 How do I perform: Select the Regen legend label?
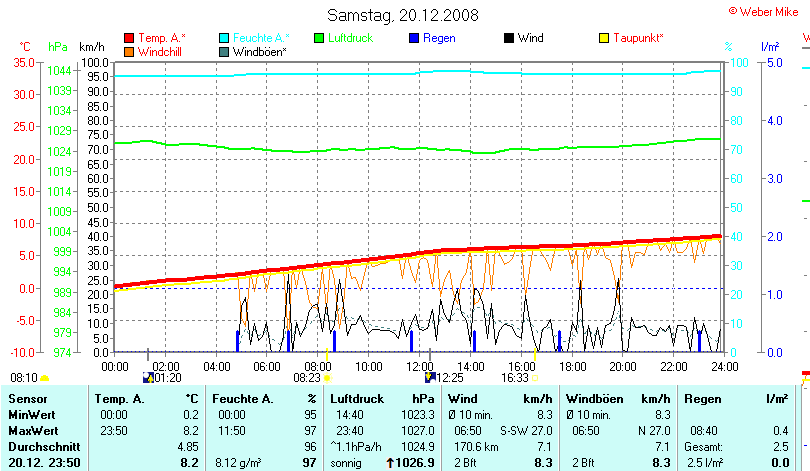pos(439,38)
